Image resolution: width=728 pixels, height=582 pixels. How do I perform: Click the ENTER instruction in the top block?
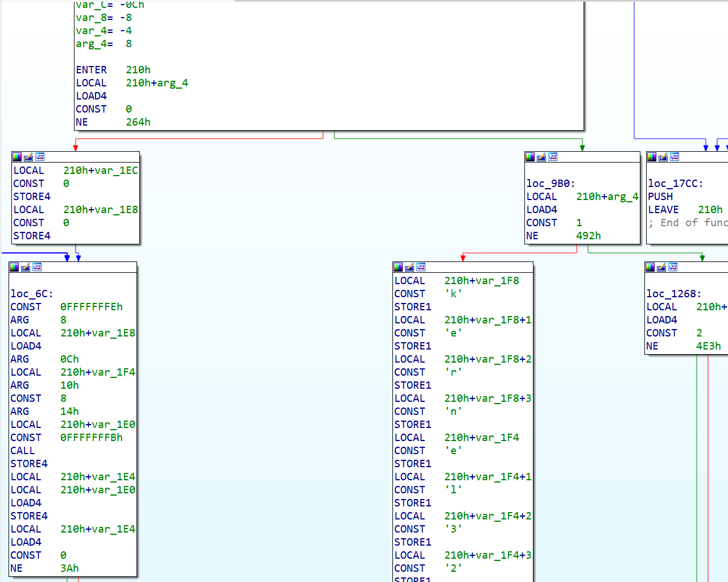click(91, 70)
